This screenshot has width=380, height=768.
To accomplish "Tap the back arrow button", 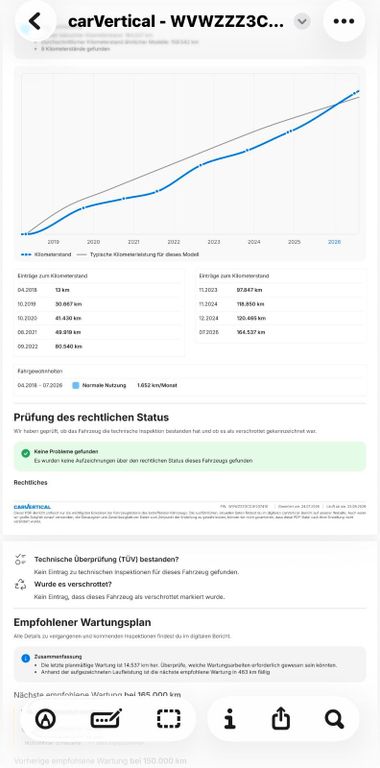I will [x=35, y=21].
